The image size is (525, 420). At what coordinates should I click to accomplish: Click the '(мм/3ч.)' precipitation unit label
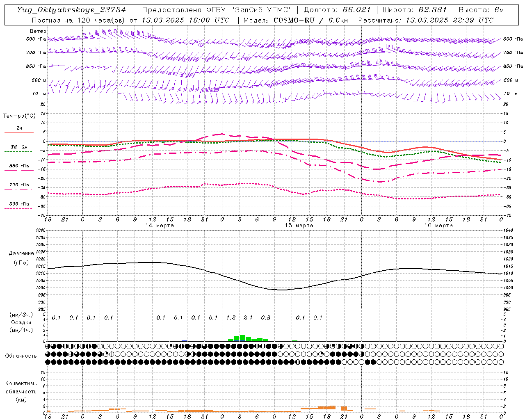(x=21, y=315)
